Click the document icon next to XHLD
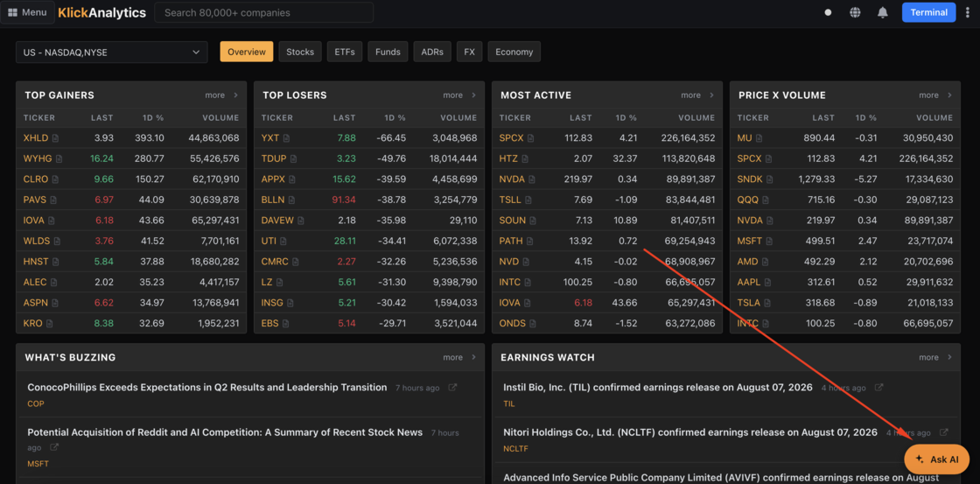980x484 pixels. click(x=55, y=138)
